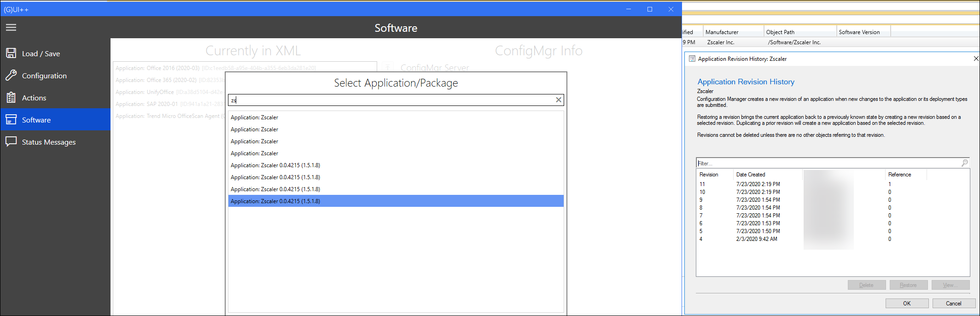Click 'Application: Trend Micro OfficeScan Agent' entry
The image size is (980, 316).
tap(170, 116)
